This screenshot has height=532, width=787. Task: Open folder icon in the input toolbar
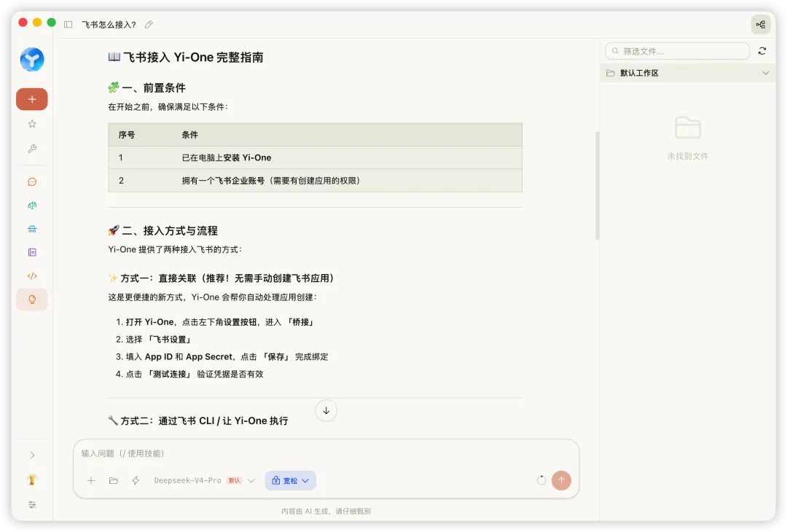pos(114,481)
